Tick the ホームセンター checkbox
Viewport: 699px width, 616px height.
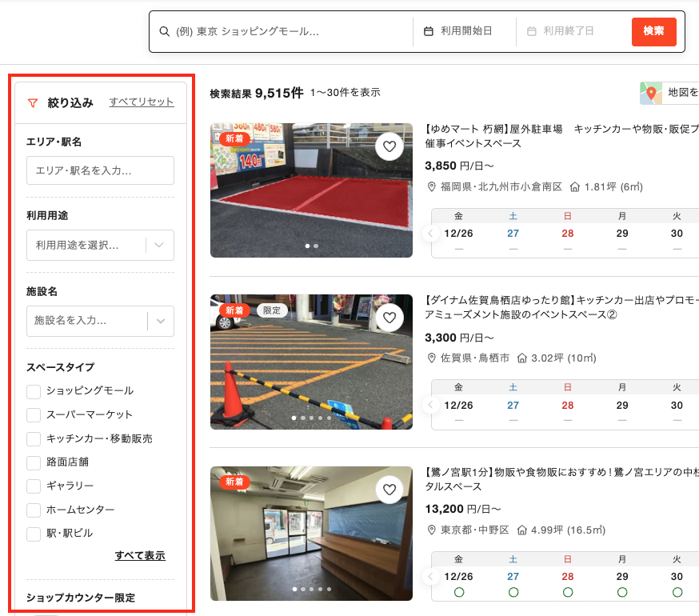click(x=34, y=510)
